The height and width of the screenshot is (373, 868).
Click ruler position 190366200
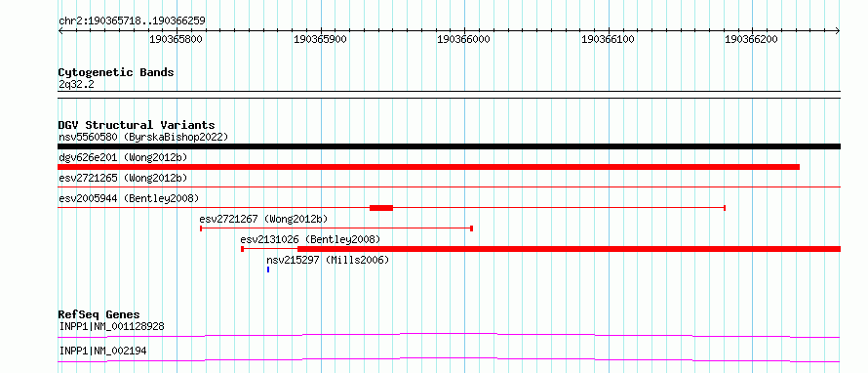[x=751, y=39]
